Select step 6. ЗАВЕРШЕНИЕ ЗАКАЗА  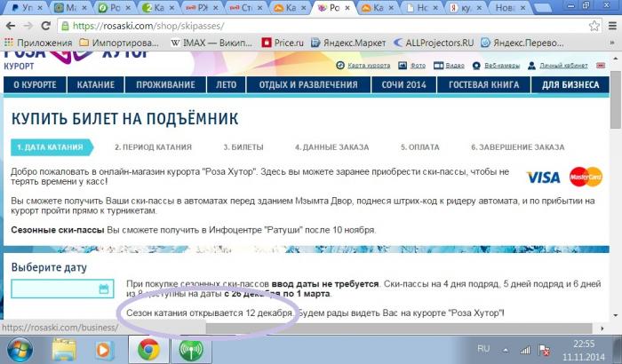pyautogui.click(x=517, y=147)
